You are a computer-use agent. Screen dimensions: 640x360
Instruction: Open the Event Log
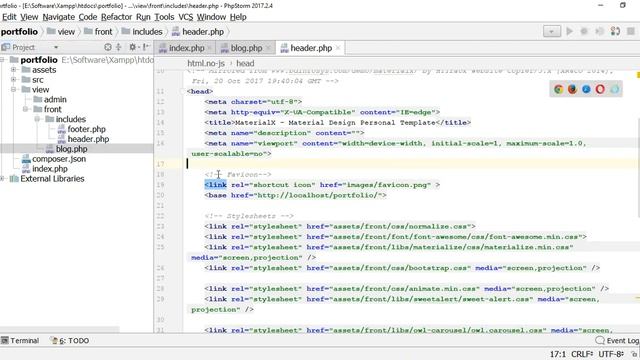pos(617,340)
